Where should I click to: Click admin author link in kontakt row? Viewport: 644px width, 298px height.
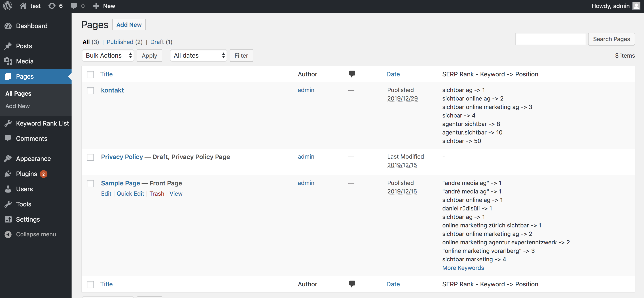pyautogui.click(x=306, y=90)
